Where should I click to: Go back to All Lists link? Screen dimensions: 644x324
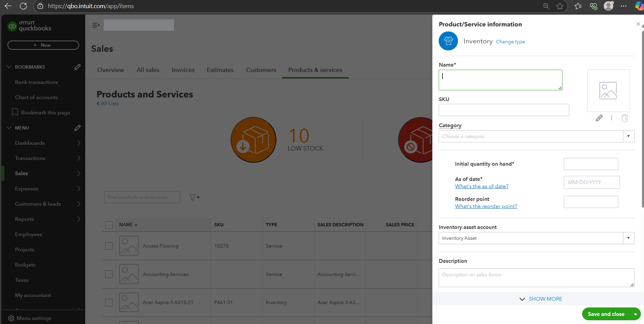coord(108,103)
